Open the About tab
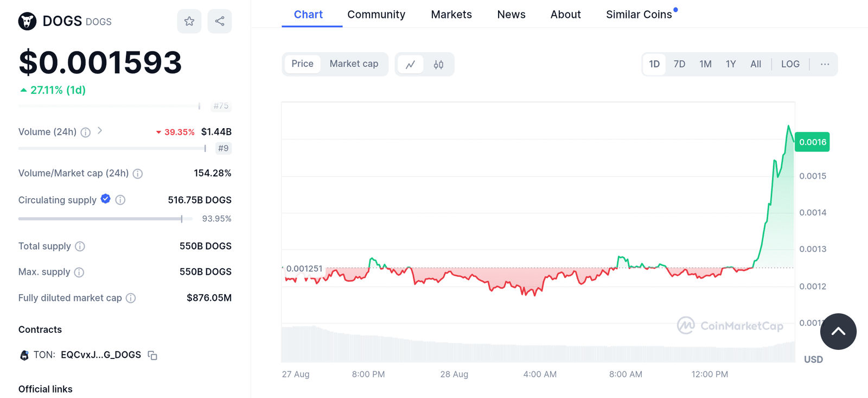The height and width of the screenshot is (398, 868). tap(565, 15)
